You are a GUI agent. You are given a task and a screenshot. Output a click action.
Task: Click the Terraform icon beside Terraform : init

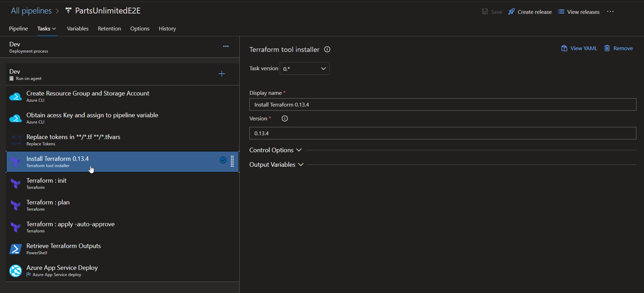(16, 184)
